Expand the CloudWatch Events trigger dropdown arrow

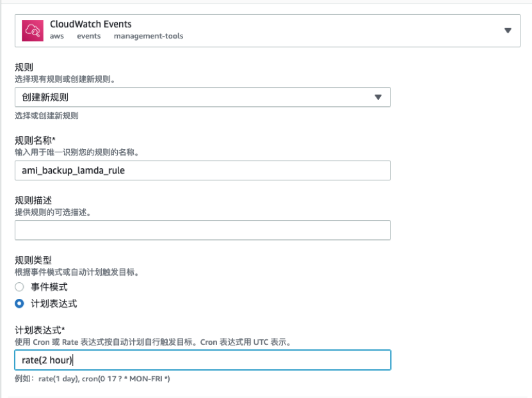point(508,31)
